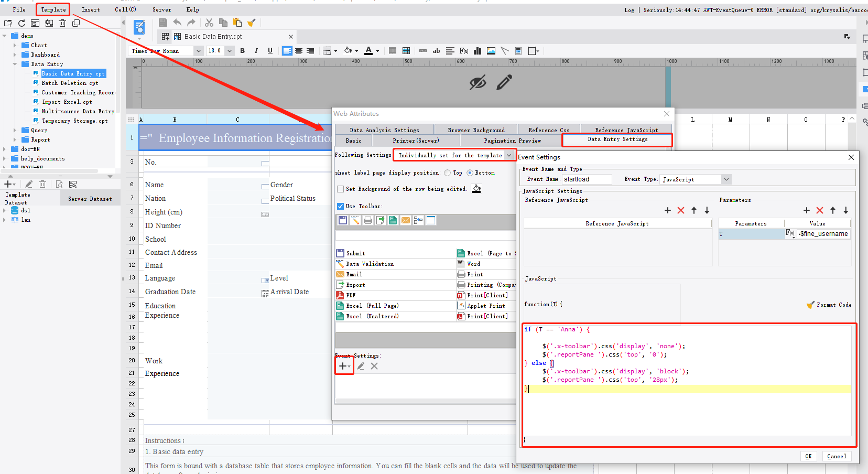Add a new event with the plus icon
Viewport: 868px width, 474px height.
pos(342,366)
